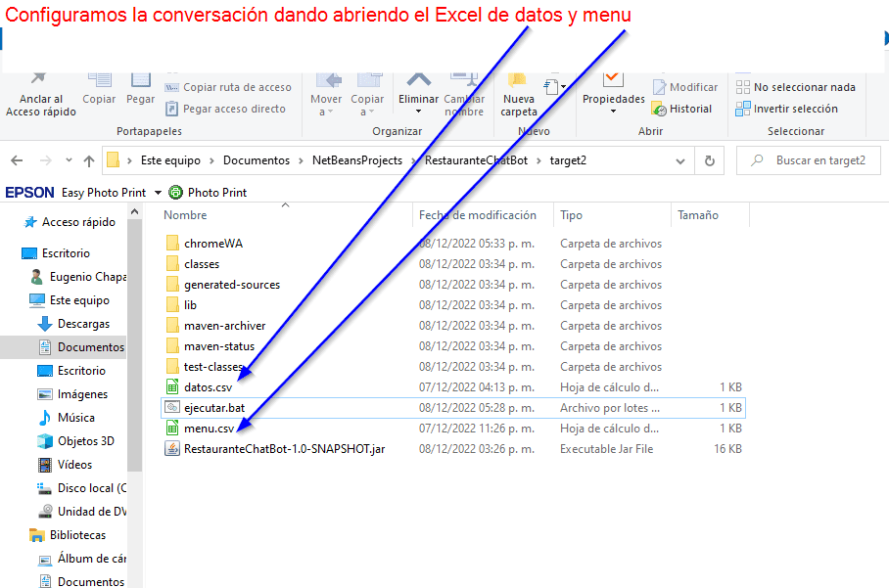Screen dimensions: 889x588
Task: Click the Executable Jar File type cell
Action: [x=607, y=449]
